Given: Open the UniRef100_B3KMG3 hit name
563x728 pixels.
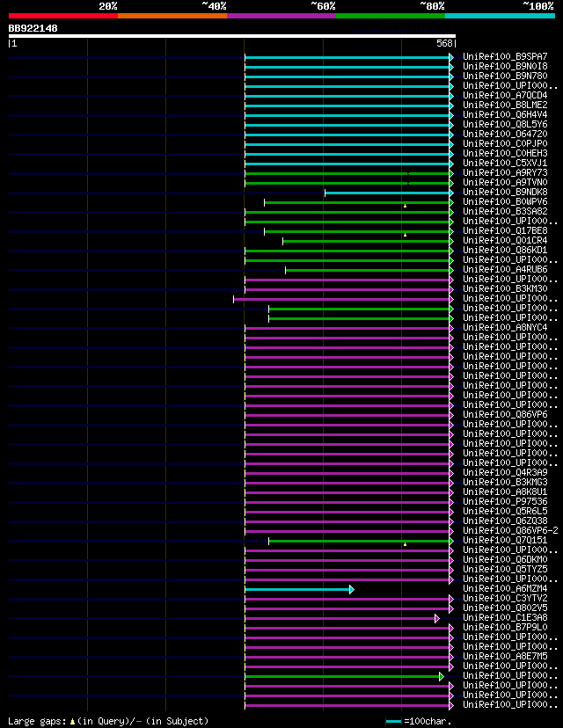Looking at the screenshot, I should click(x=505, y=483).
